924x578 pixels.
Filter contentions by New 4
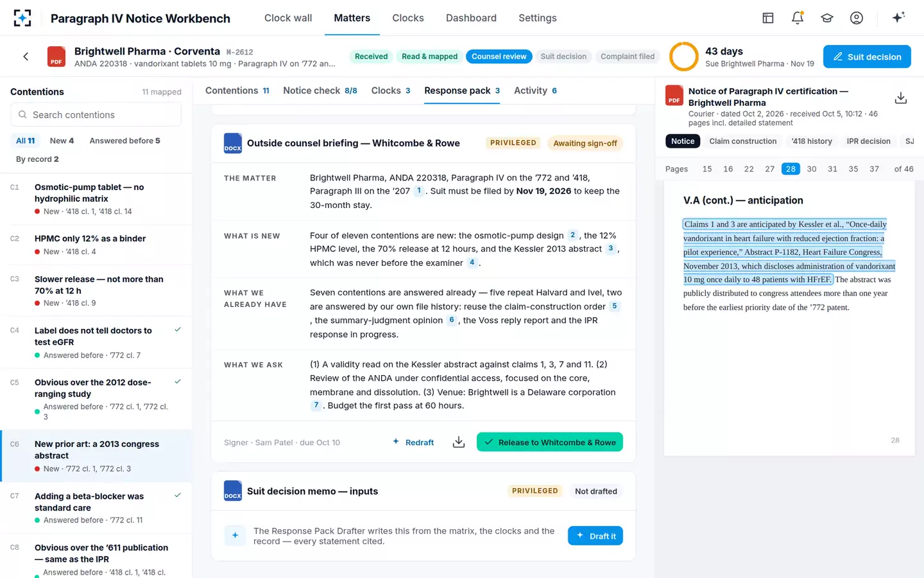62,141
